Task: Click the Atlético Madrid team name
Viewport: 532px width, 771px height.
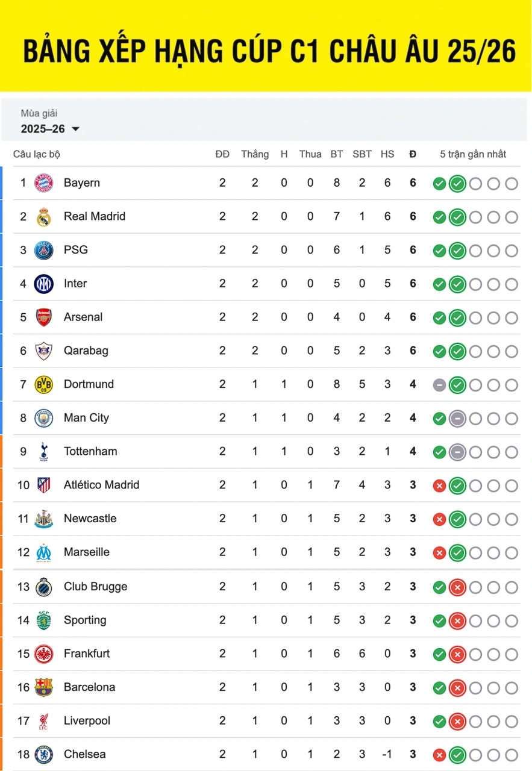Action: click(101, 485)
